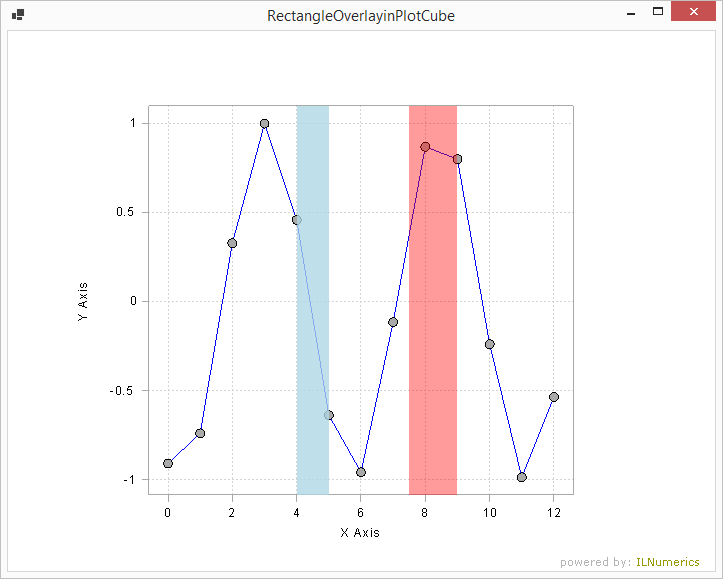Viewport: 723px width, 579px height.
Task: Click the x-axis tick label '4'
Action: click(x=296, y=513)
